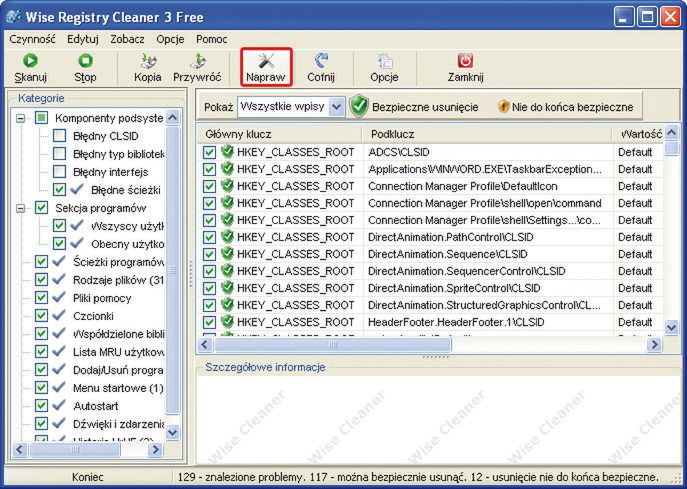This screenshot has width=687, height=489.
Task: Toggle Sekcja programów checkbox
Action: 41,208
